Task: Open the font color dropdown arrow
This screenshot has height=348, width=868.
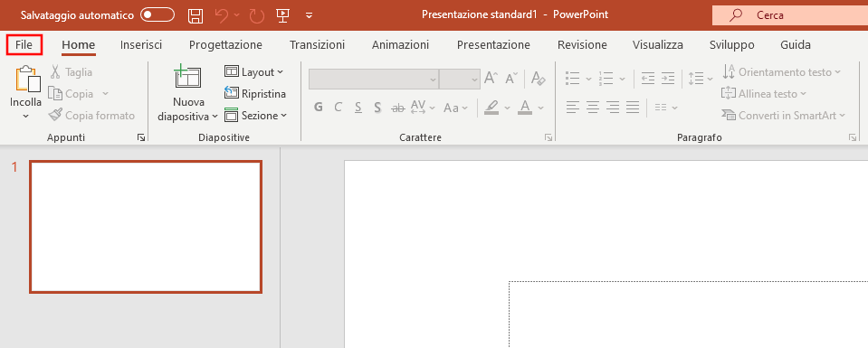Action: coord(541,108)
